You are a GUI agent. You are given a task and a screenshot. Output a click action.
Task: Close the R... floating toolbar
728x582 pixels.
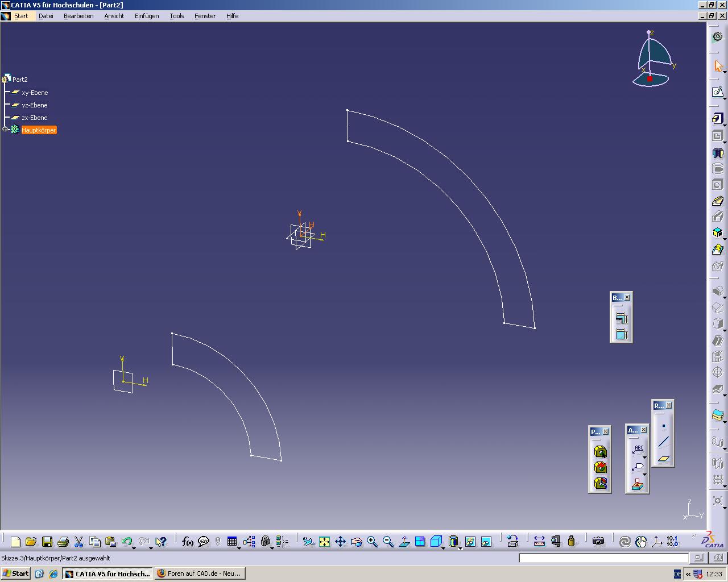point(668,405)
